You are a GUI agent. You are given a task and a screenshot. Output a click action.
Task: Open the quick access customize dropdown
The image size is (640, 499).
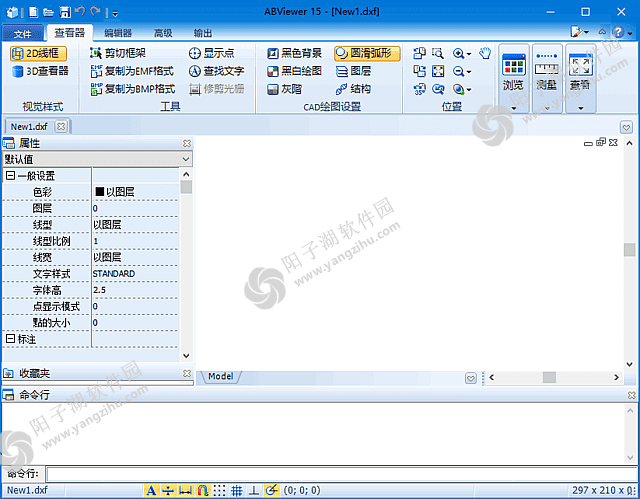pos(115,13)
